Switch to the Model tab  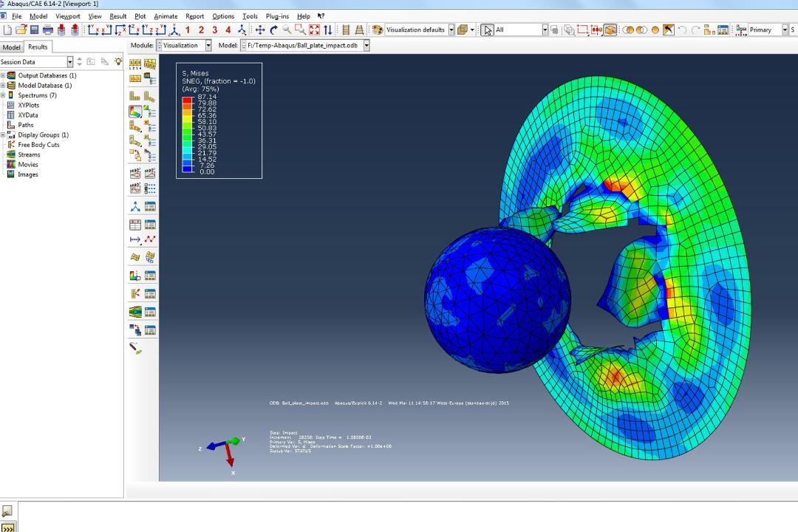tap(11, 47)
